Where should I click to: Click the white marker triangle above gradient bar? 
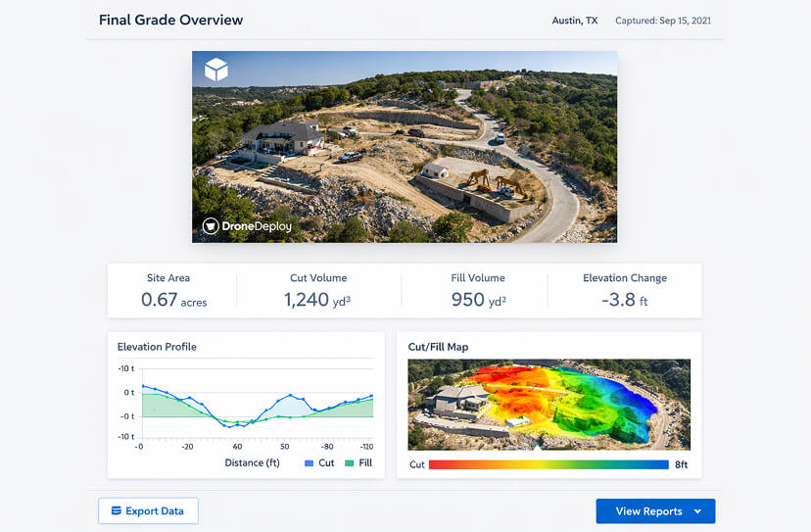tap(538, 449)
